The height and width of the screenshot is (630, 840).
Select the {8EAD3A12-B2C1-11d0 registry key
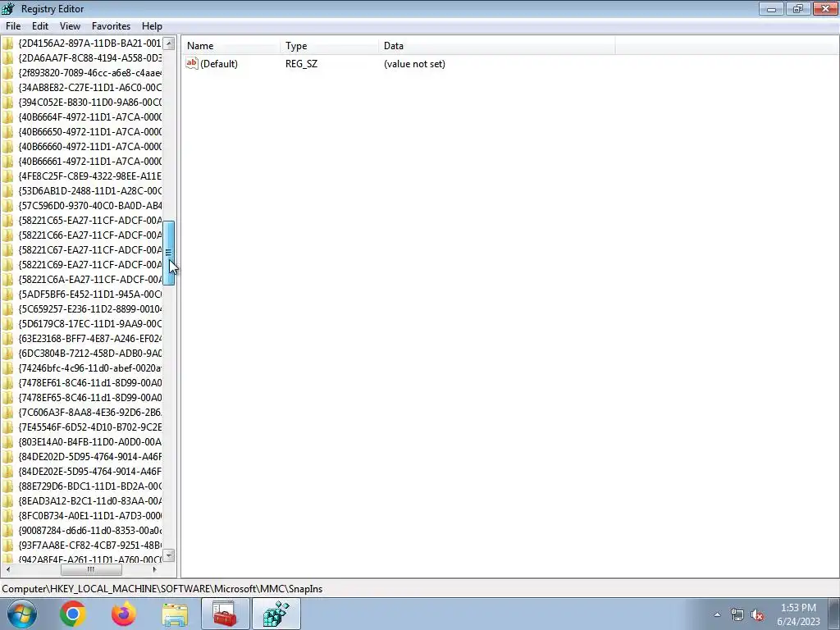click(89, 501)
